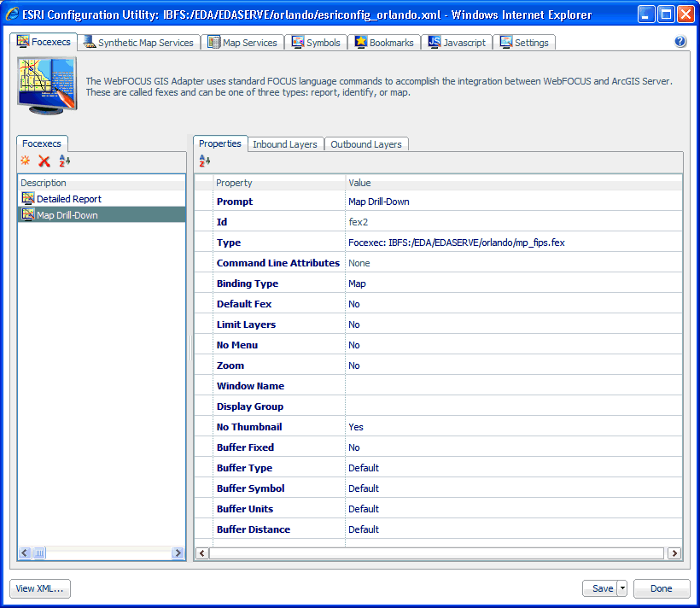Maximize the Internet Explorer window

pyautogui.click(x=666, y=15)
